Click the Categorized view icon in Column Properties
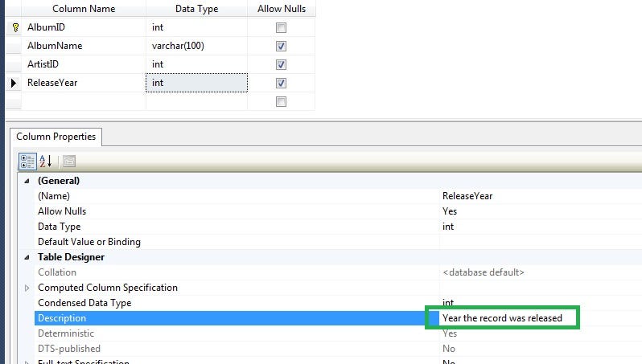Screen dimensions: 642x364 pyautogui.click(x=28, y=162)
